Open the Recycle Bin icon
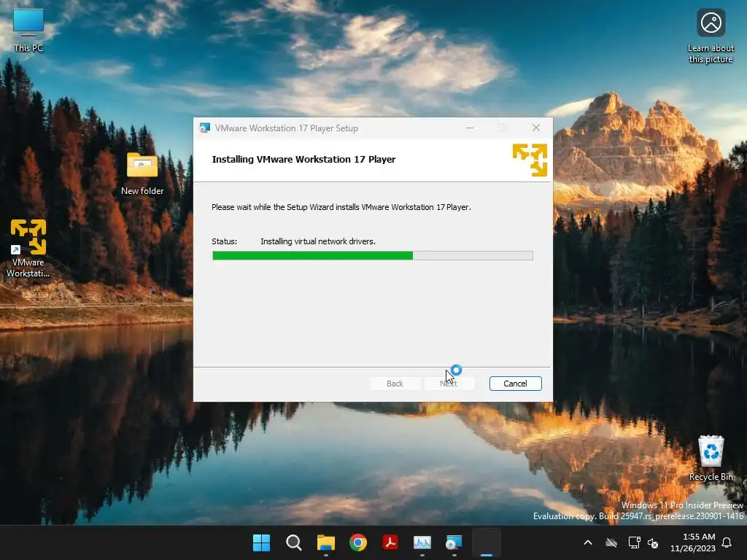 pyautogui.click(x=711, y=458)
